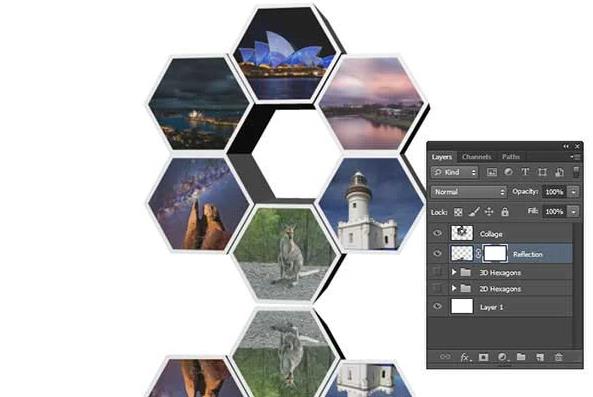This screenshot has width=593, height=397.
Task: Filter for smart objects icon
Action: click(559, 172)
